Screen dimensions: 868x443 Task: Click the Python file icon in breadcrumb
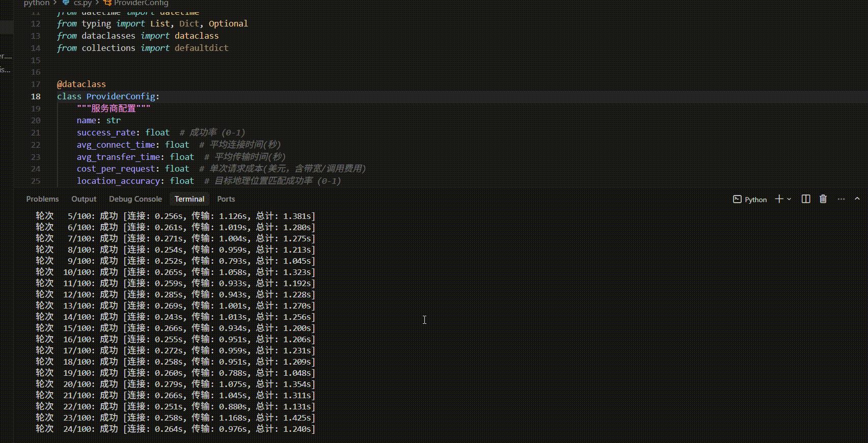(x=66, y=3)
